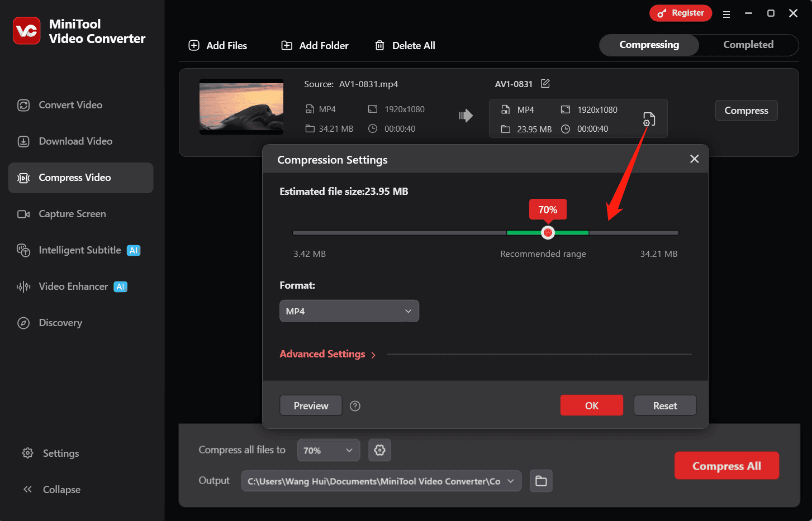Click the Add Files button
This screenshot has height=521, width=812.
[x=218, y=46]
